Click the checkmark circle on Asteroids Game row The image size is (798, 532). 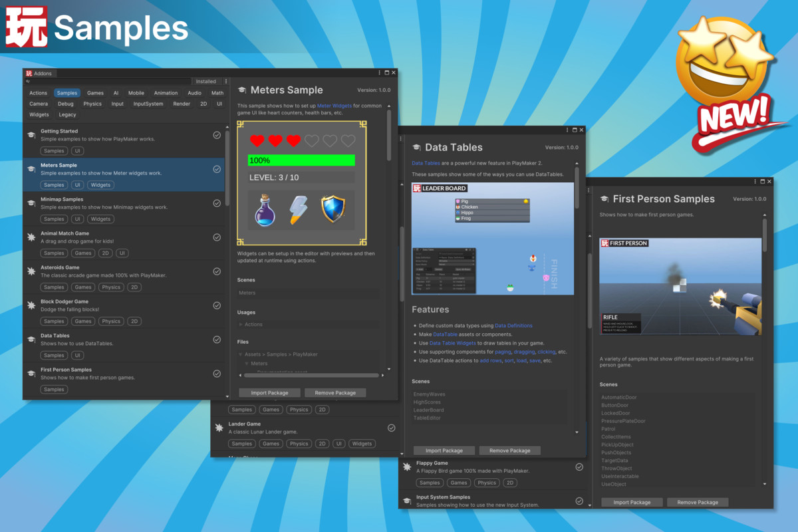[x=217, y=271]
